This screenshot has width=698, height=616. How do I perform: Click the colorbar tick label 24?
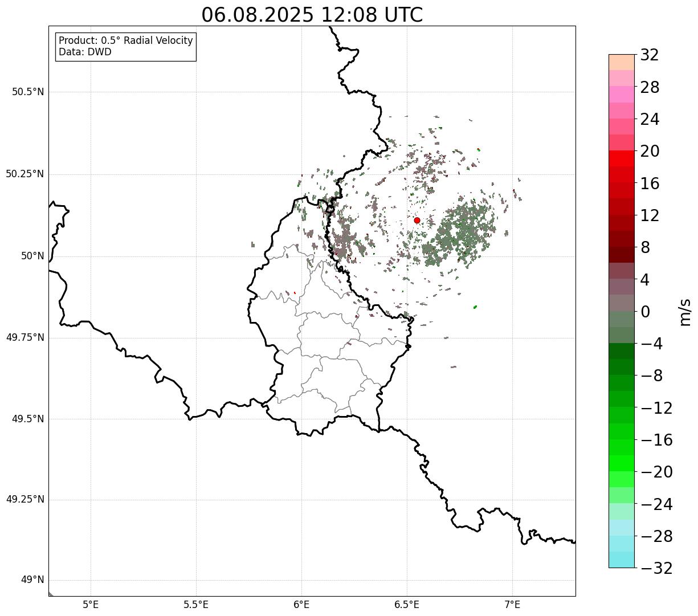pos(650,120)
